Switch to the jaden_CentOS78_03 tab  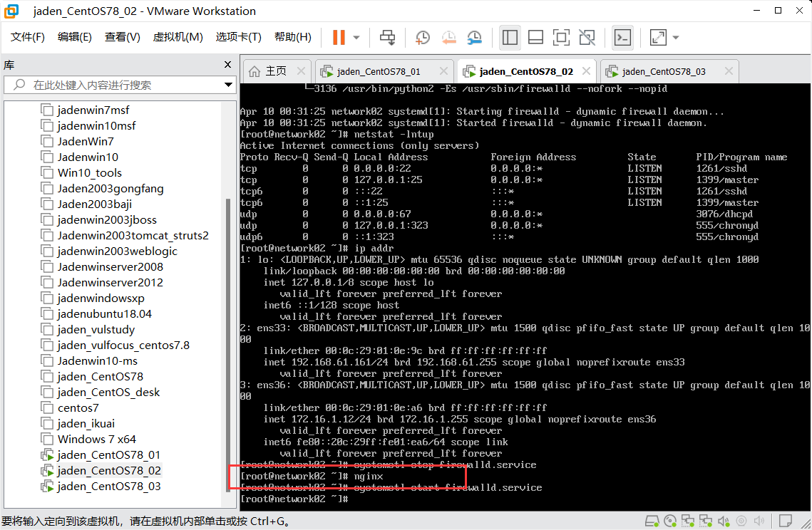point(663,71)
